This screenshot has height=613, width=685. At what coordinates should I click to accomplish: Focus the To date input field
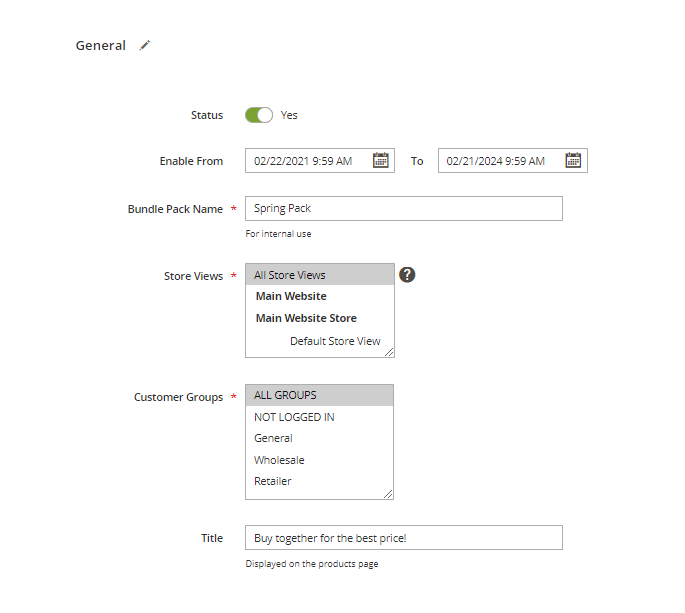[x=500, y=160]
